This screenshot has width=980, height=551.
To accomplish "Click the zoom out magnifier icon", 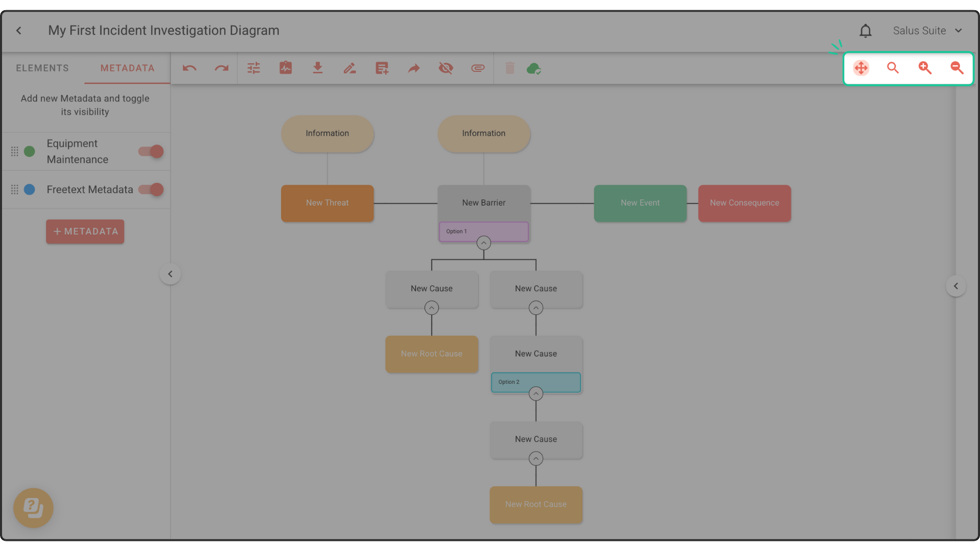I will coord(957,68).
